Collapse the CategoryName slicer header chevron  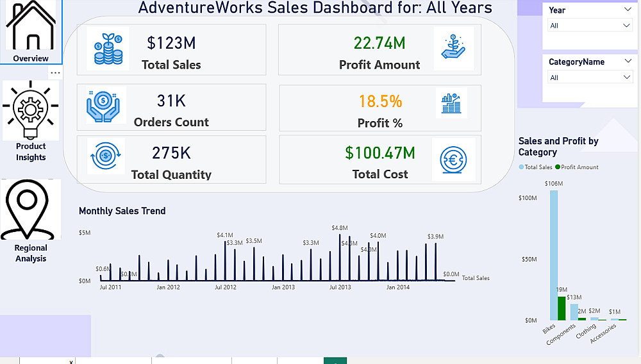pyautogui.click(x=627, y=62)
